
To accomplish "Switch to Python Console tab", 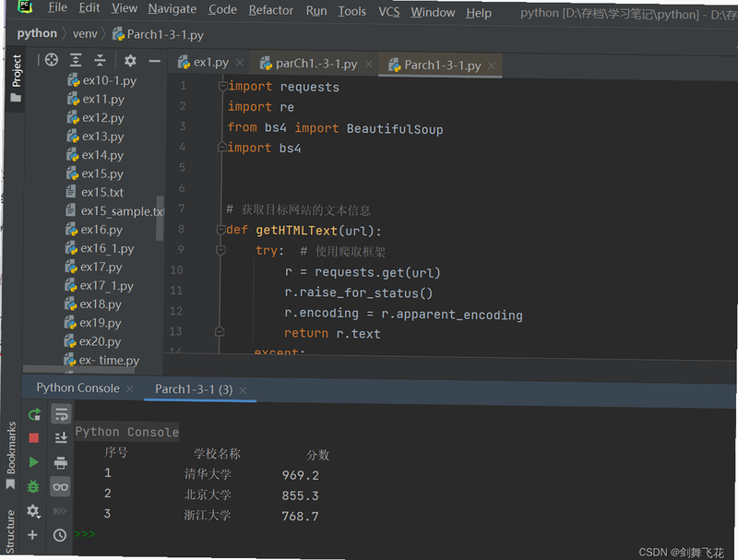I will click(x=77, y=387).
